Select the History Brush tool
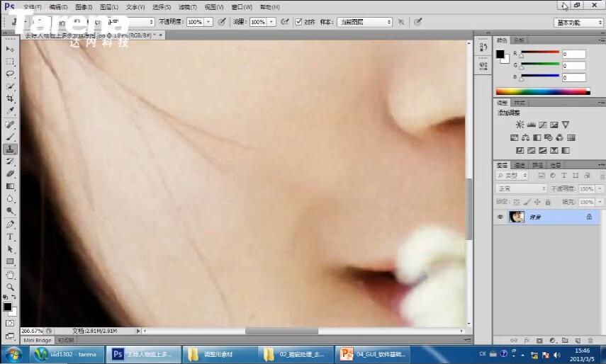 pos(10,161)
